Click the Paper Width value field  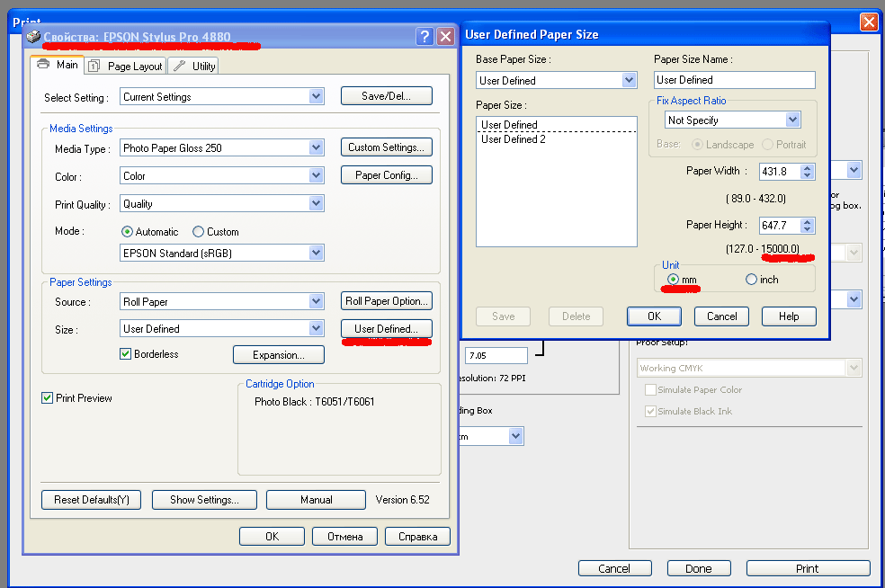(x=780, y=171)
